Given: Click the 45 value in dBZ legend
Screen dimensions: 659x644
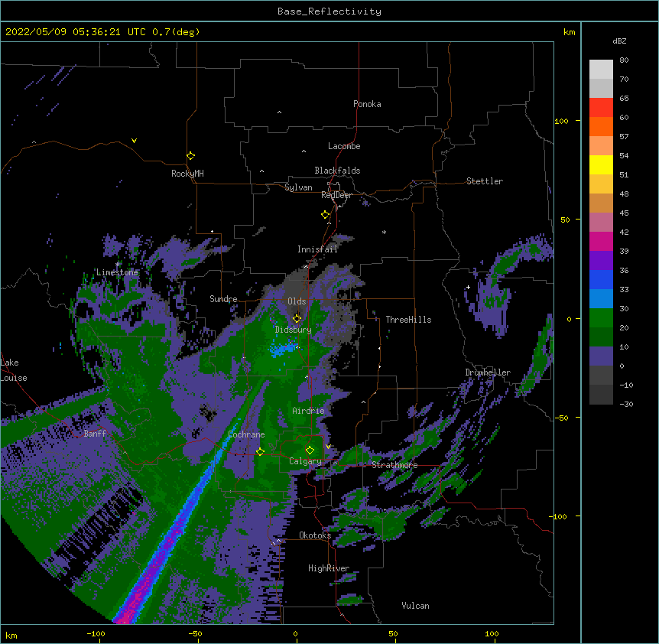Looking at the screenshot, I should [x=624, y=213].
